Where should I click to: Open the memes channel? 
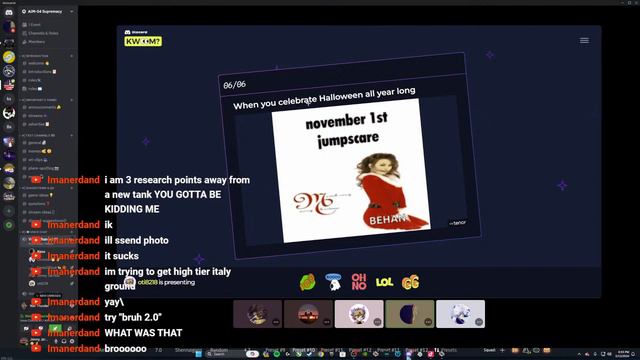(38, 151)
